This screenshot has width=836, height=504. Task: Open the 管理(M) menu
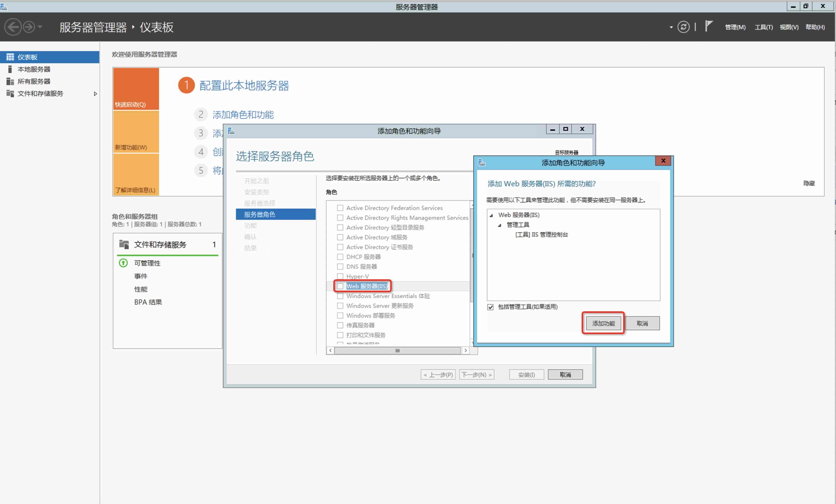(735, 27)
